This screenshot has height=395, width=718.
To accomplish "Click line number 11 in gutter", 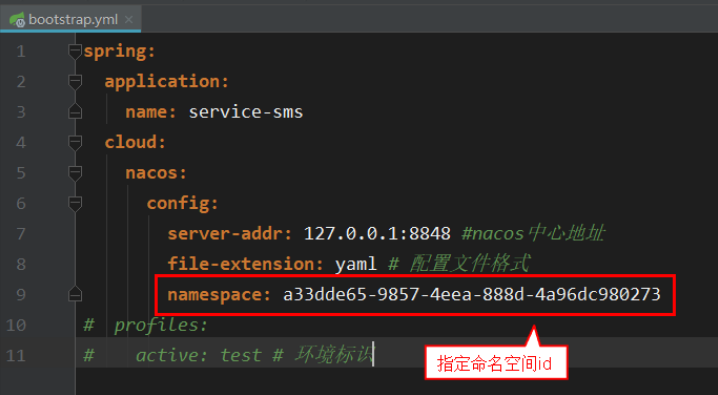I will [x=16, y=356].
